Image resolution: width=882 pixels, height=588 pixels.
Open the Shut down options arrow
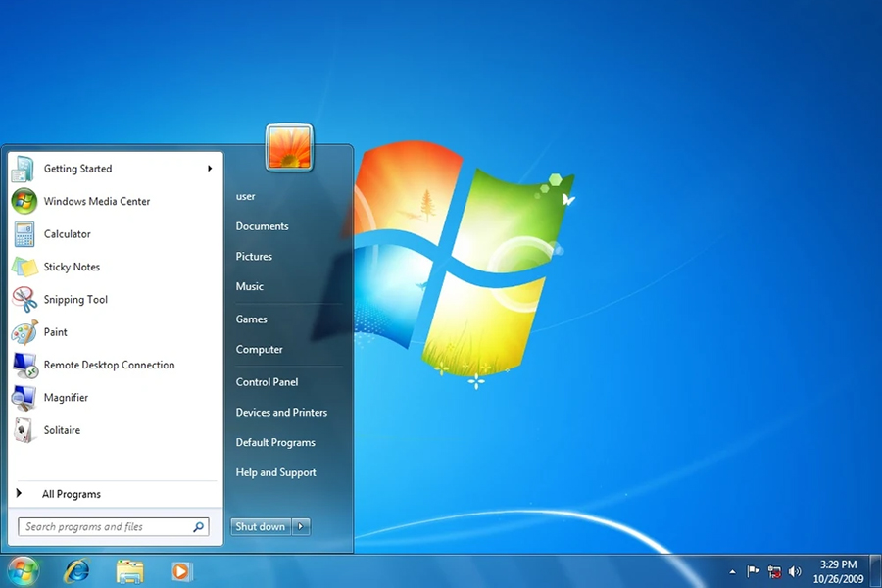tap(301, 526)
